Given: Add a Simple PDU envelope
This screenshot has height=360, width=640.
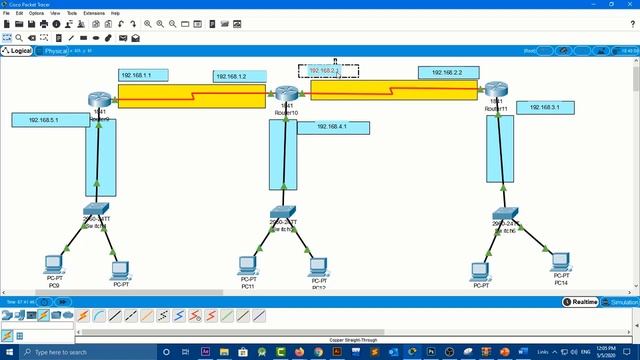Looking at the screenshot, I should coord(123,38).
